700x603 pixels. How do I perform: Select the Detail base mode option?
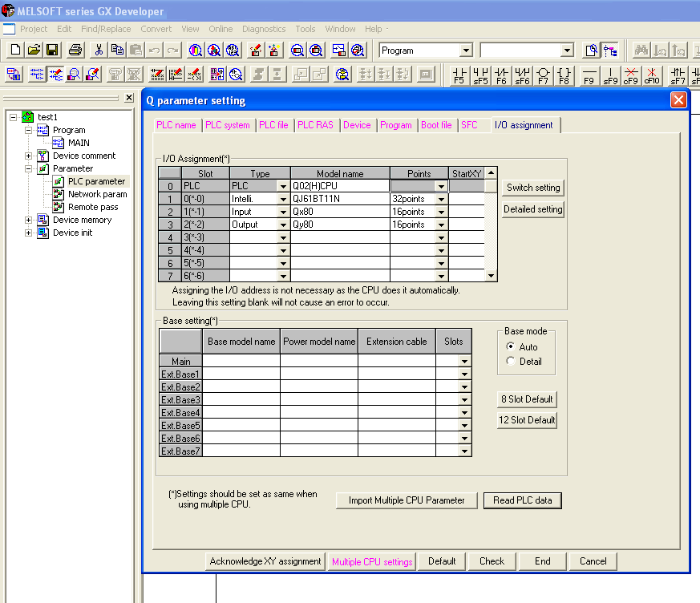coord(511,362)
